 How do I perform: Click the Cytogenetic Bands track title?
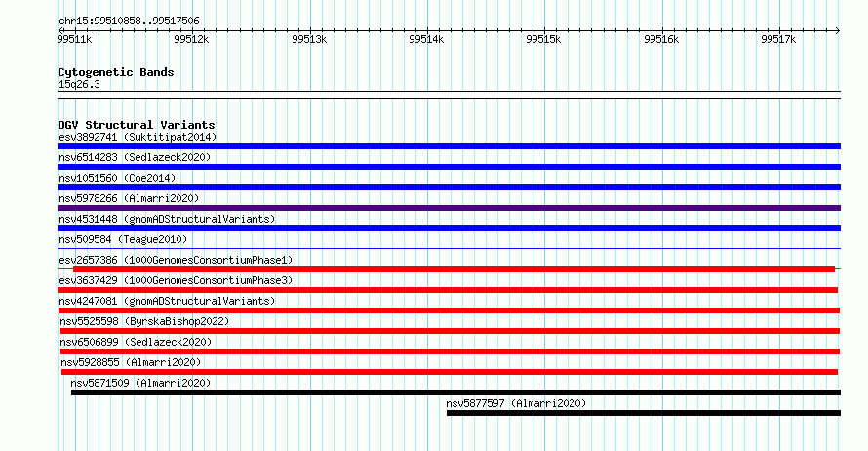(x=116, y=72)
